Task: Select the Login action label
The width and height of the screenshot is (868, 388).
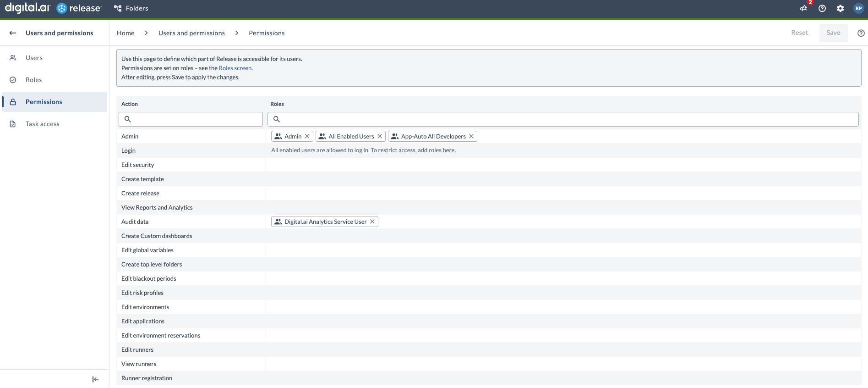Action: click(128, 150)
